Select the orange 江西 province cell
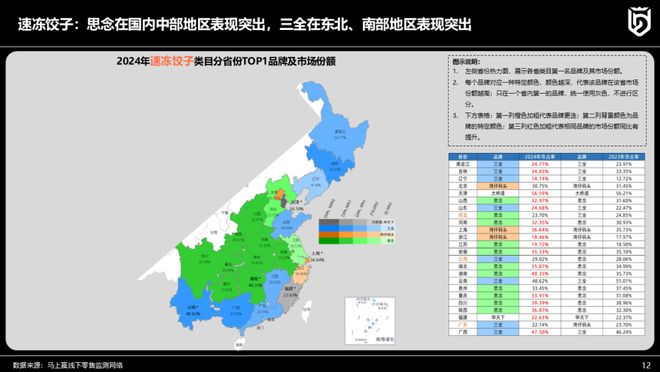This screenshot has width=660, height=372. click(463, 259)
